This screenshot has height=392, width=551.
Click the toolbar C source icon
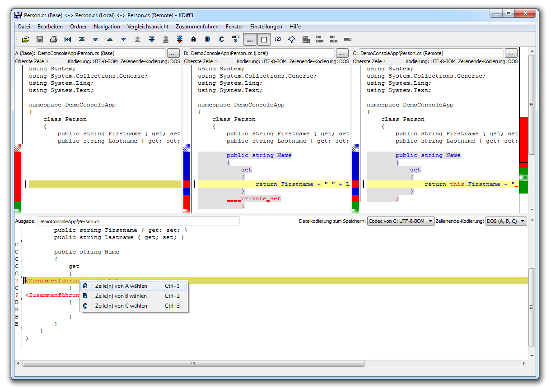[221, 39]
